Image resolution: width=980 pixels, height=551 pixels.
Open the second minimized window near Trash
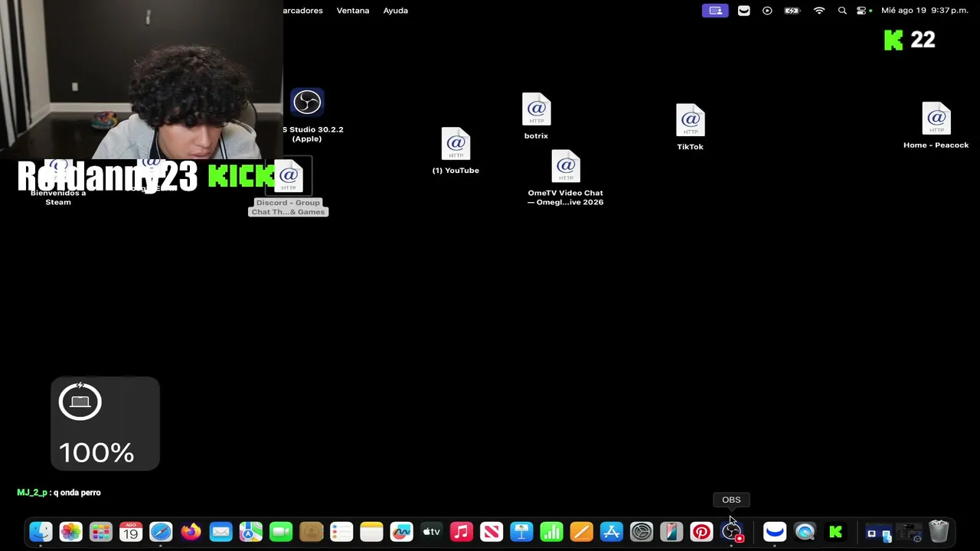(909, 532)
